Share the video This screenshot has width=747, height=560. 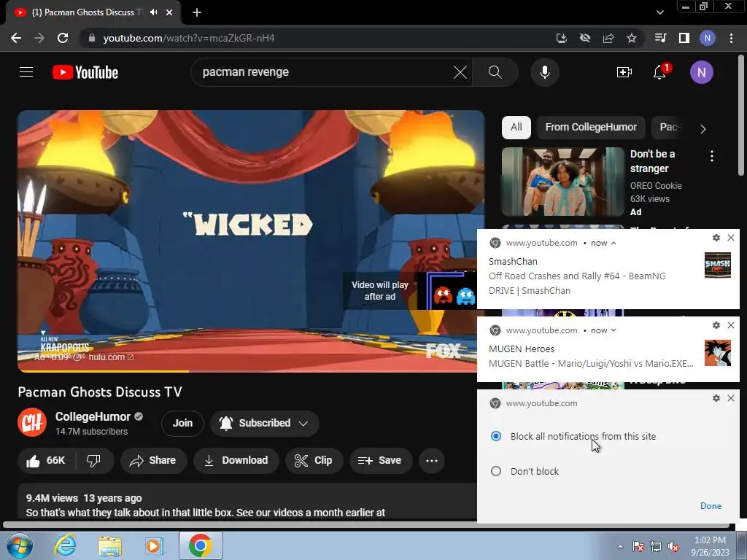(x=153, y=461)
